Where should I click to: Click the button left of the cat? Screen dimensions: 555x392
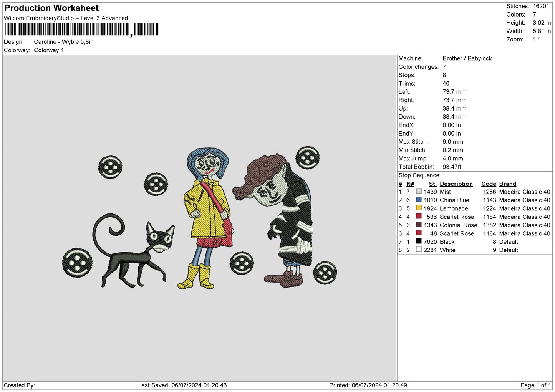pyautogui.click(x=77, y=263)
